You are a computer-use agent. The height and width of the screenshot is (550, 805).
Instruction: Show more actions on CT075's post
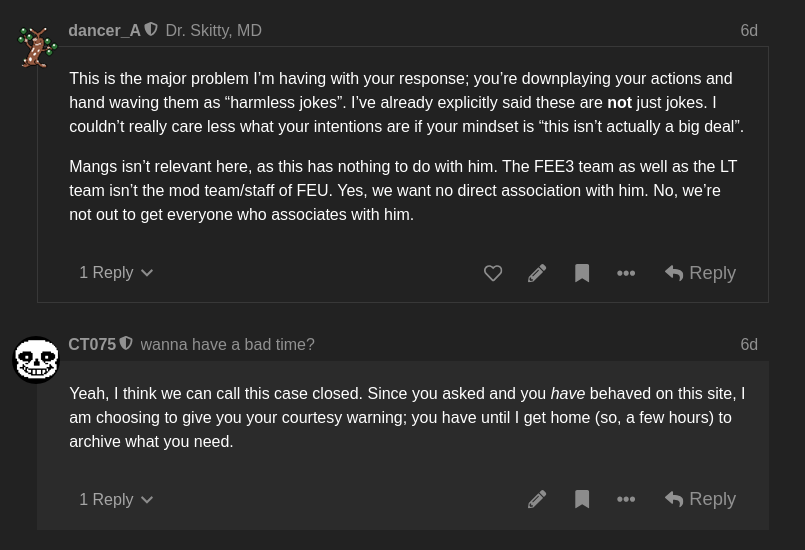[626, 499]
